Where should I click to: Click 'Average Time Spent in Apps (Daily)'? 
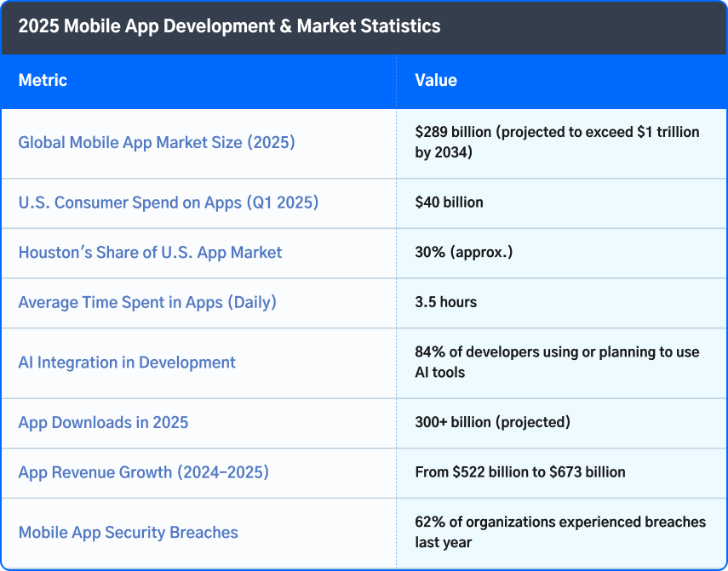pos(147,302)
